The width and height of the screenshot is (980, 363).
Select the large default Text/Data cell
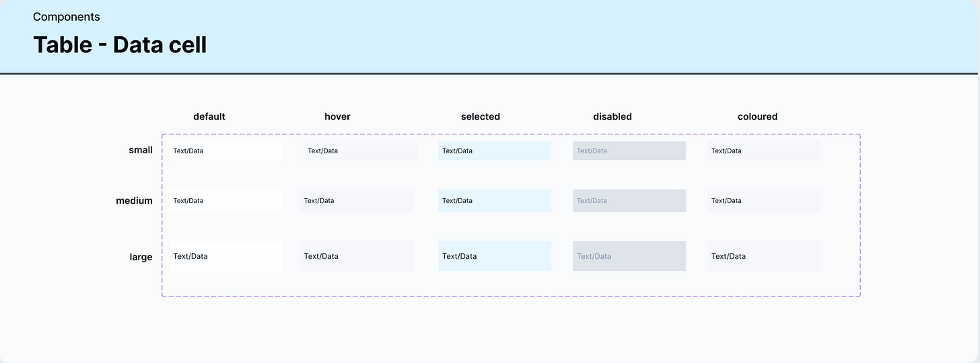(225, 256)
